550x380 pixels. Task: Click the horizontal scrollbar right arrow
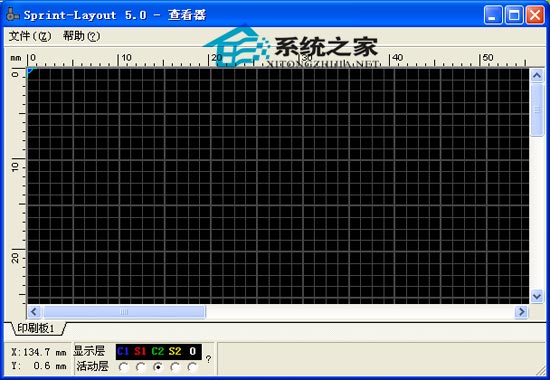pos(521,312)
